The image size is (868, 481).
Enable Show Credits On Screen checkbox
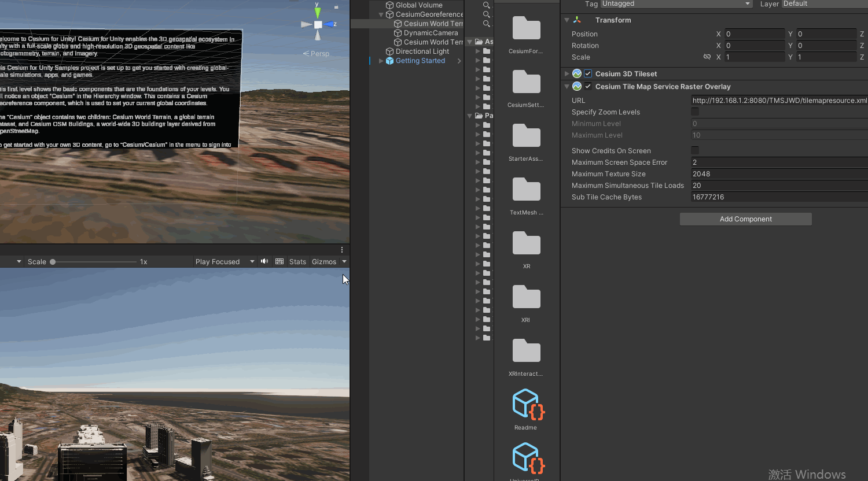click(x=695, y=151)
